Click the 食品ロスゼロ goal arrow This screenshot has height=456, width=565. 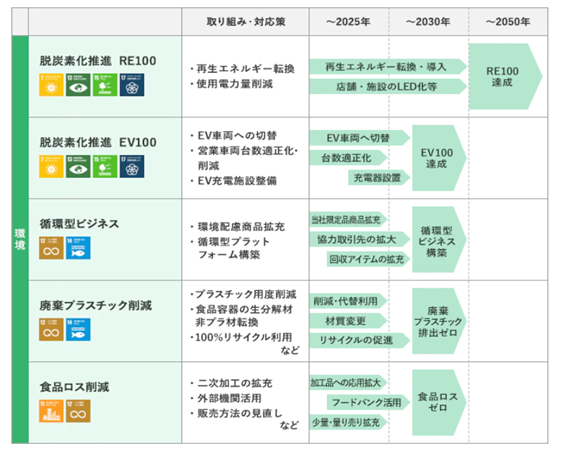[439, 402]
